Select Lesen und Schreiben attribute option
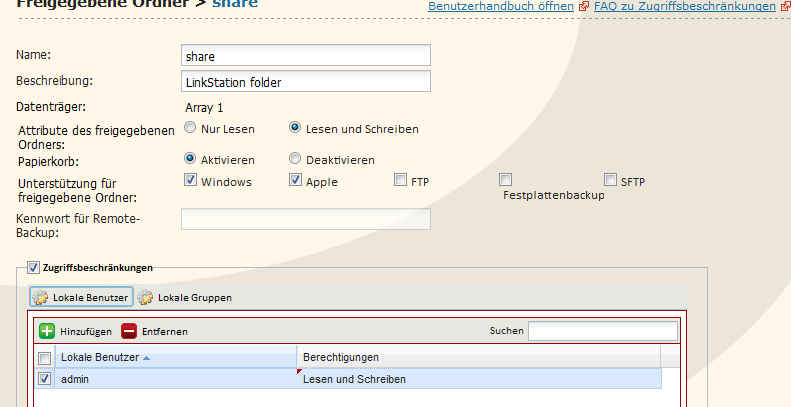The image size is (791, 407). (x=295, y=128)
